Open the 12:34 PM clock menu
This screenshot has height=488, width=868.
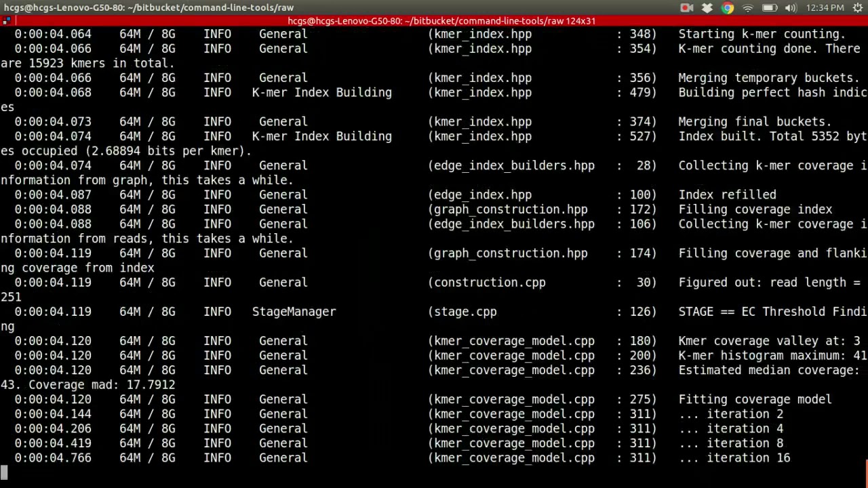825,7
